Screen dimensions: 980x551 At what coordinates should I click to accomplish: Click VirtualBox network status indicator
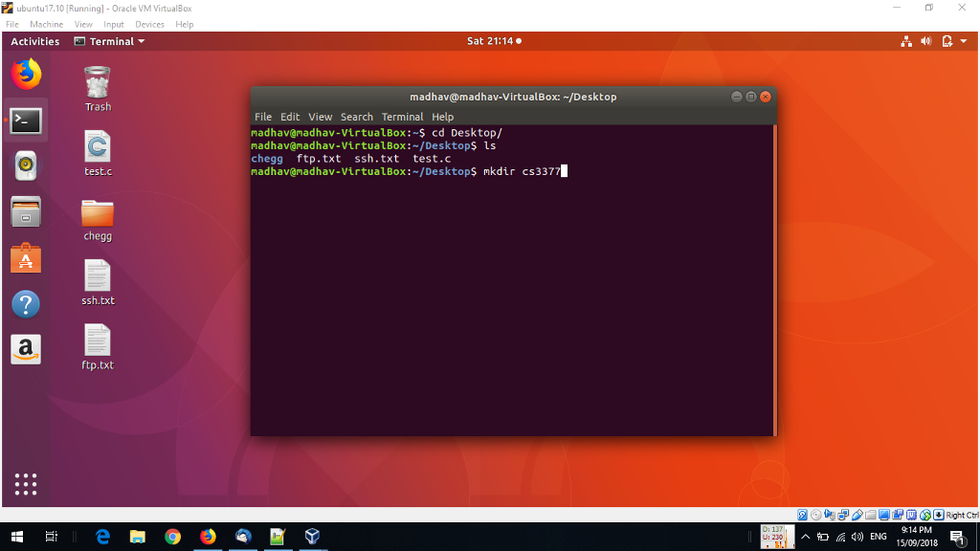tap(844, 515)
